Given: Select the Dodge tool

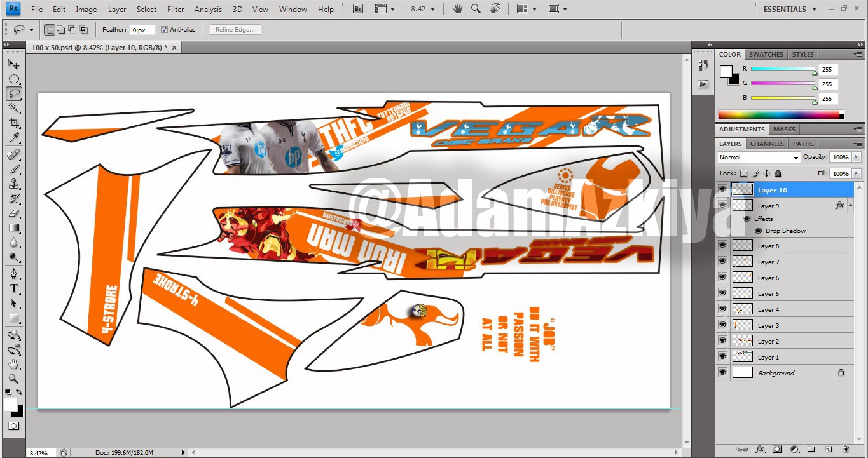Looking at the screenshot, I should click(x=13, y=257).
